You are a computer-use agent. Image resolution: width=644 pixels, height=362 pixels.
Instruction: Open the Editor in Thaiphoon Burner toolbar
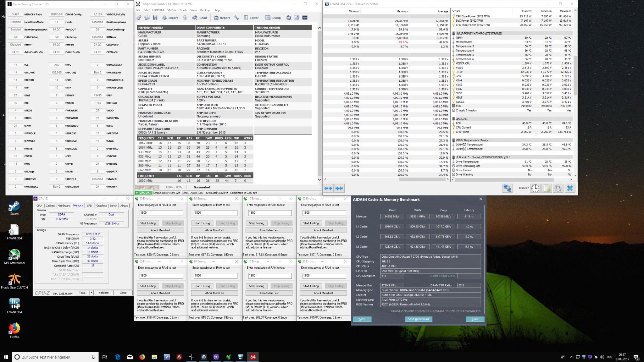(251, 18)
